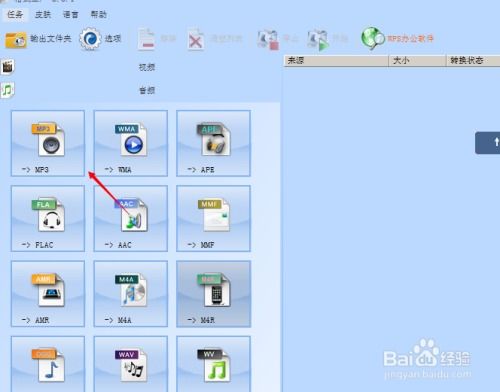Open the 皮肤 (Skin) menu
Image resolution: width=500 pixels, height=392 pixels.
click(x=43, y=14)
